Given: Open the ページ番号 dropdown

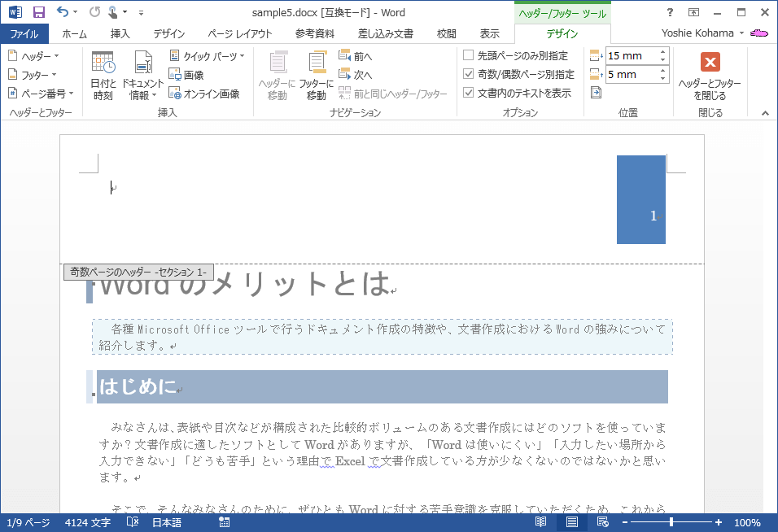Looking at the screenshot, I should coord(41,94).
